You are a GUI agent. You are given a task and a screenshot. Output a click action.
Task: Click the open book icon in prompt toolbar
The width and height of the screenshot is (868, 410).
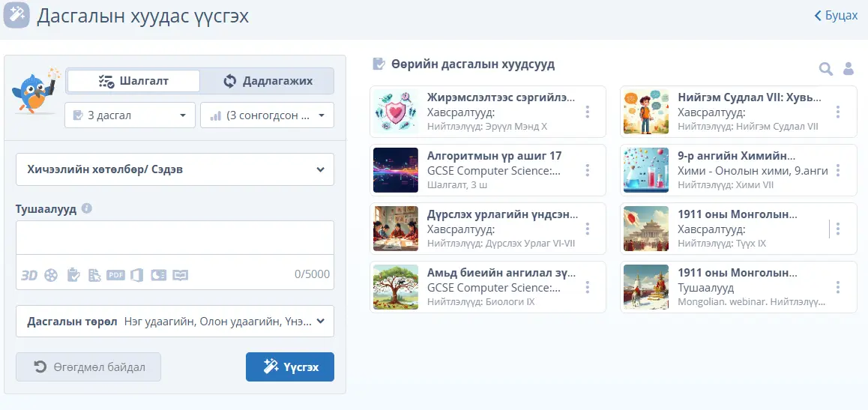point(180,275)
